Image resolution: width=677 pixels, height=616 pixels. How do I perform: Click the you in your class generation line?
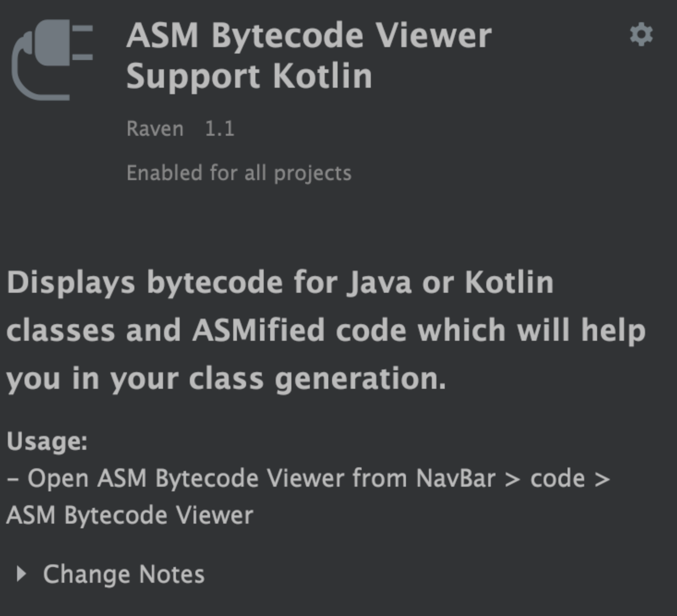pyautogui.click(x=226, y=379)
